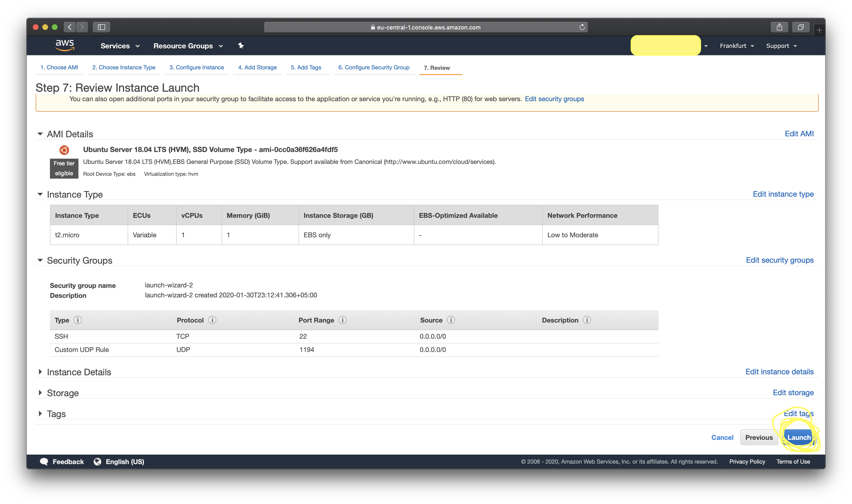
Task: Click the pin shortcuts icon in navbar
Action: click(x=241, y=46)
